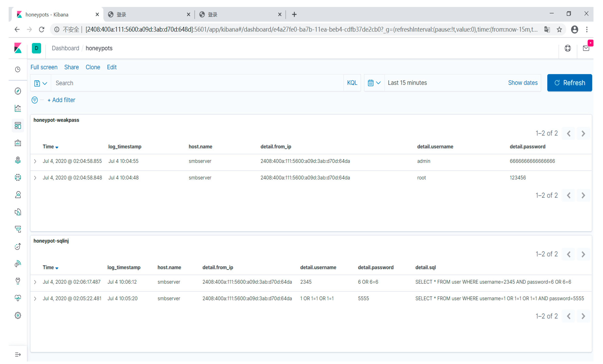603x364 pixels.
Task: Open Maps icon in the sidebar
Action: (x=18, y=160)
